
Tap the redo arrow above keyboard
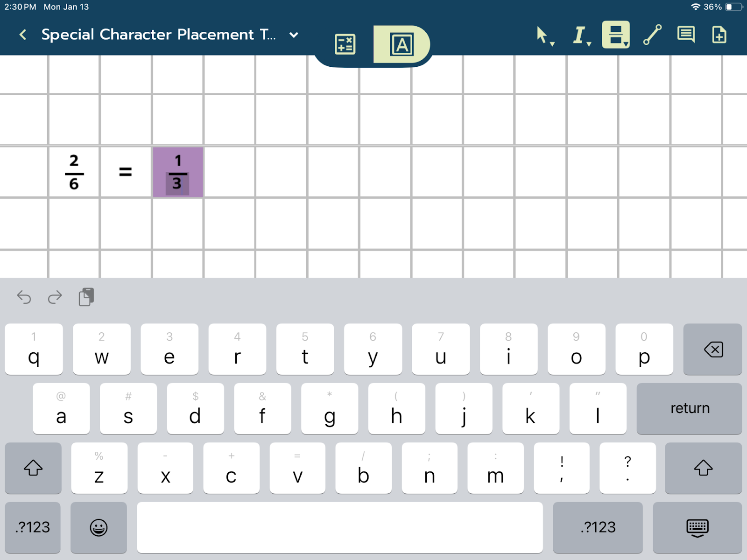click(55, 297)
